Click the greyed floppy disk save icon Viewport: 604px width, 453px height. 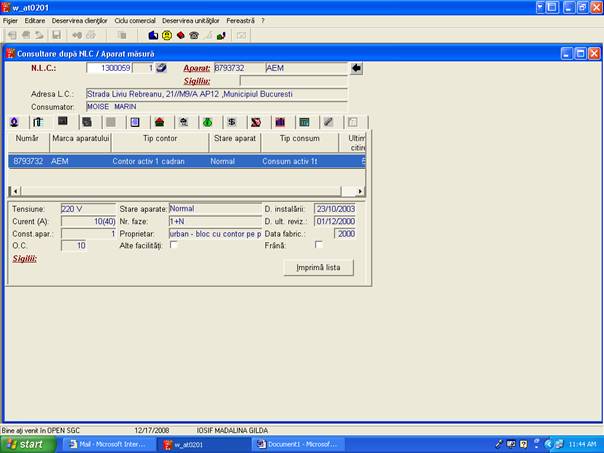(57, 35)
